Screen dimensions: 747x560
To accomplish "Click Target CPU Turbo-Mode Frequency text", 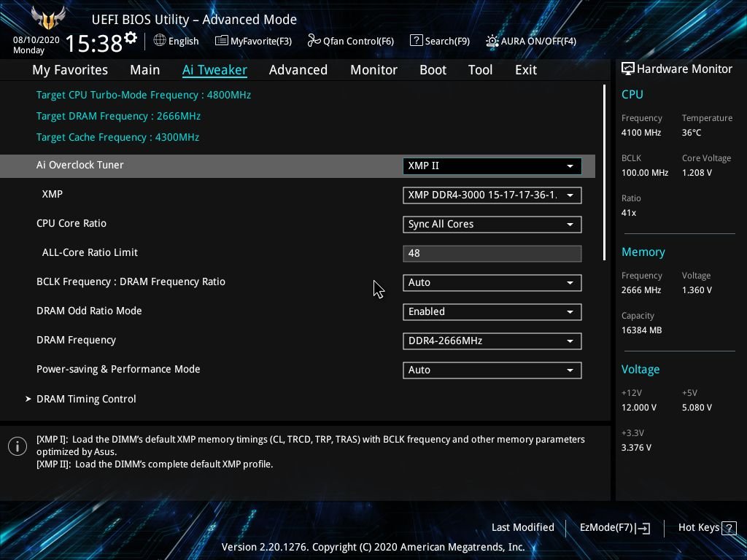I will (144, 96).
